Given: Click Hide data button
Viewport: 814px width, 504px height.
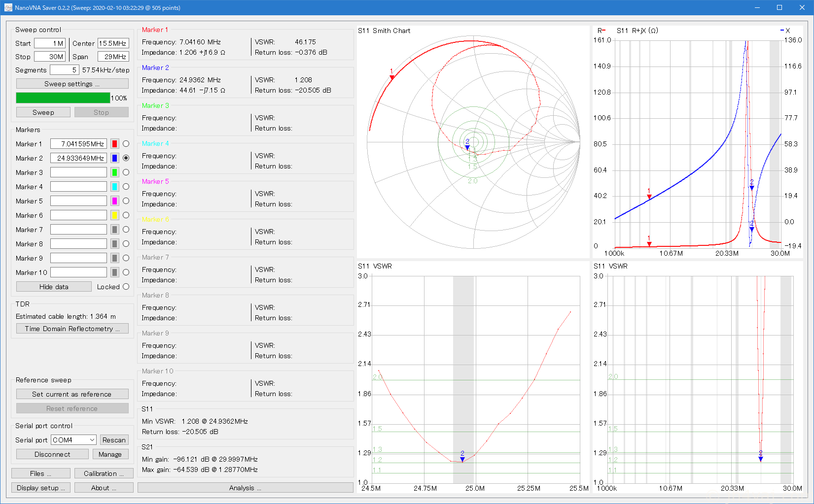Looking at the screenshot, I should coord(54,287).
